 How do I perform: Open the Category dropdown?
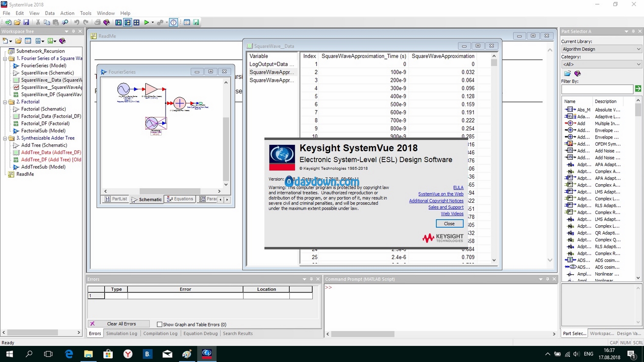click(x=638, y=64)
